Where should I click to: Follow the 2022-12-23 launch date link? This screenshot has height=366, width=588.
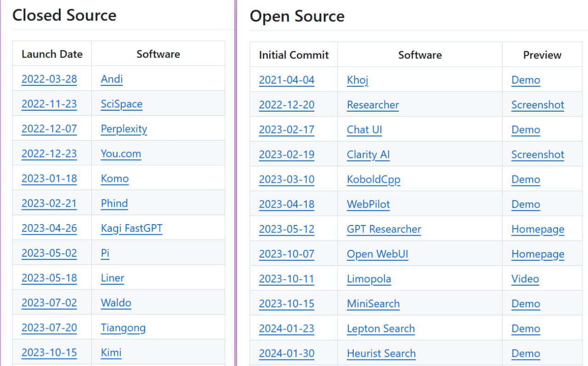click(49, 153)
